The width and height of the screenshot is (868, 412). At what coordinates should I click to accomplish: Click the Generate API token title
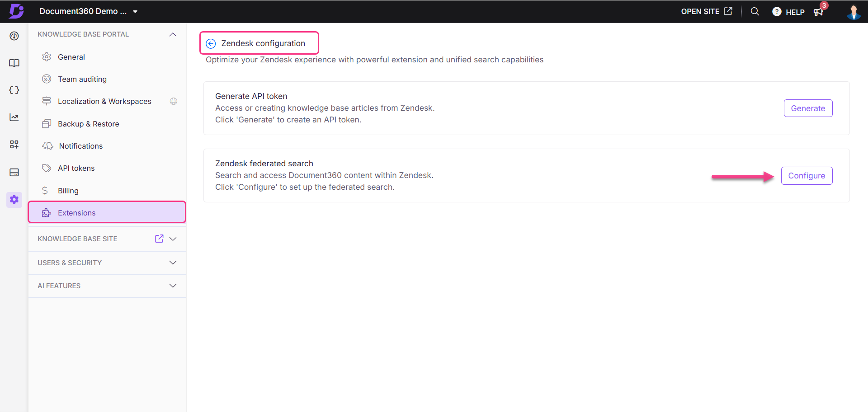pyautogui.click(x=251, y=96)
